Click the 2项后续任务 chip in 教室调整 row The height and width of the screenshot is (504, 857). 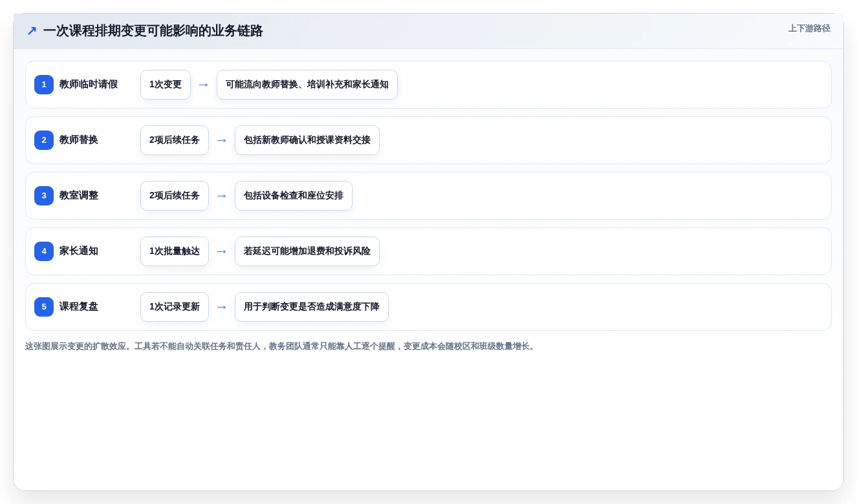[x=175, y=196]
